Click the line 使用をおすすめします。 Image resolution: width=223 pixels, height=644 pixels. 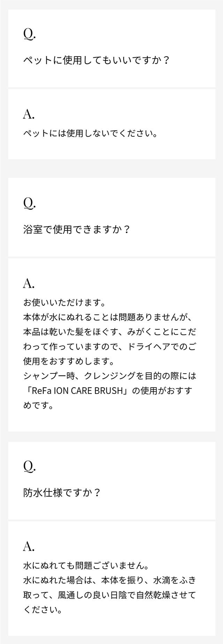pos(69,361)
